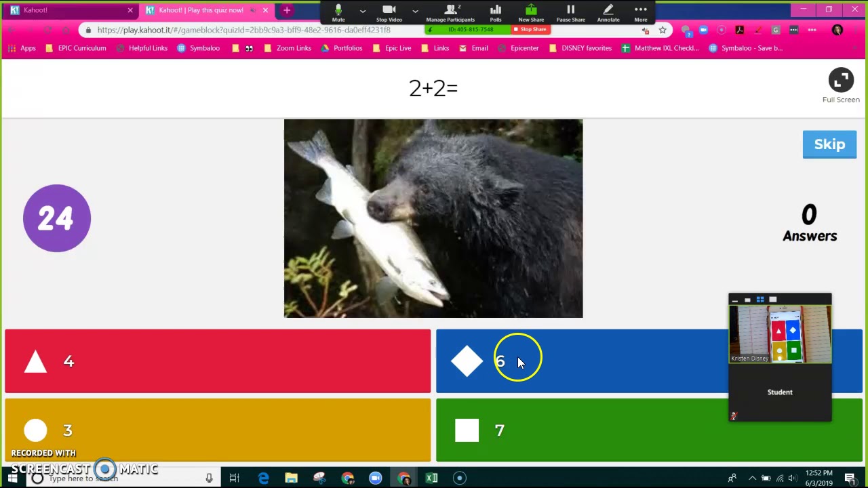Launch Microsoft Edge from the taskbar
The width and height of the screenshot is (868, 488).
click(x=263, y=478)
